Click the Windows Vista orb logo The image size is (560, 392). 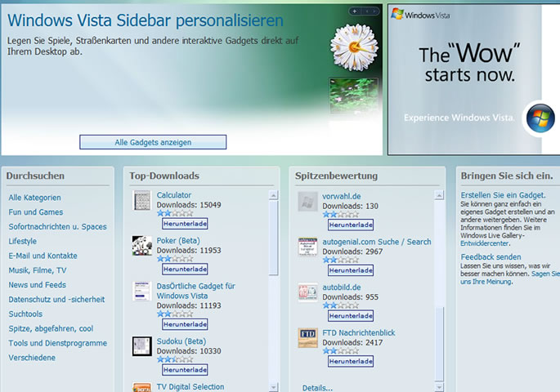540,118
